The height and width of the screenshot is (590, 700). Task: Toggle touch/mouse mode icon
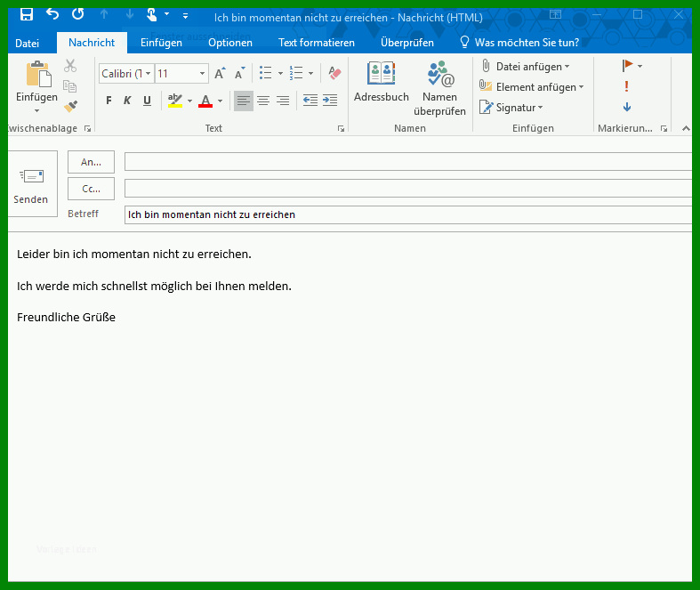point(152,15)
